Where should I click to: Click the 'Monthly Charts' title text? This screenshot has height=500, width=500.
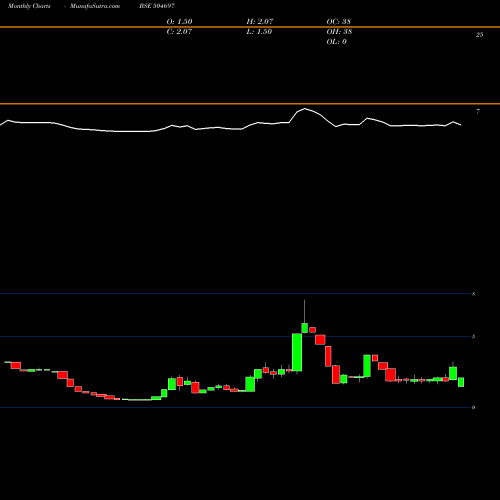(29, 6)
